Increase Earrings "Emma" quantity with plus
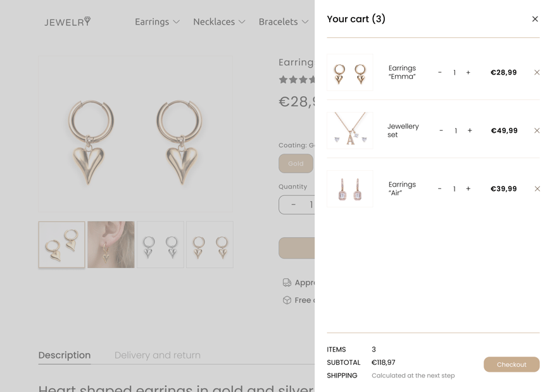The image size is (552, 392). [x=468, y=73]
